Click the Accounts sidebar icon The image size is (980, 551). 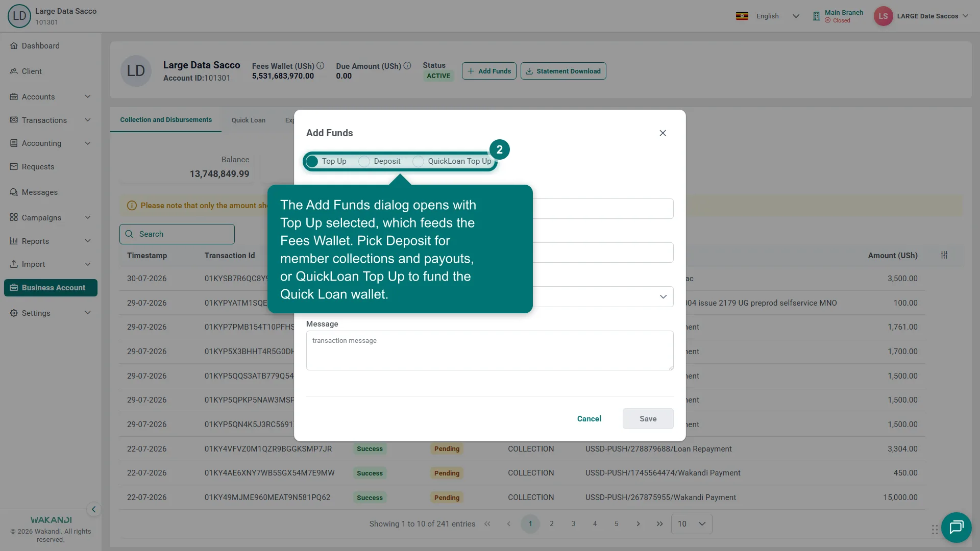(x=14, y=97)
